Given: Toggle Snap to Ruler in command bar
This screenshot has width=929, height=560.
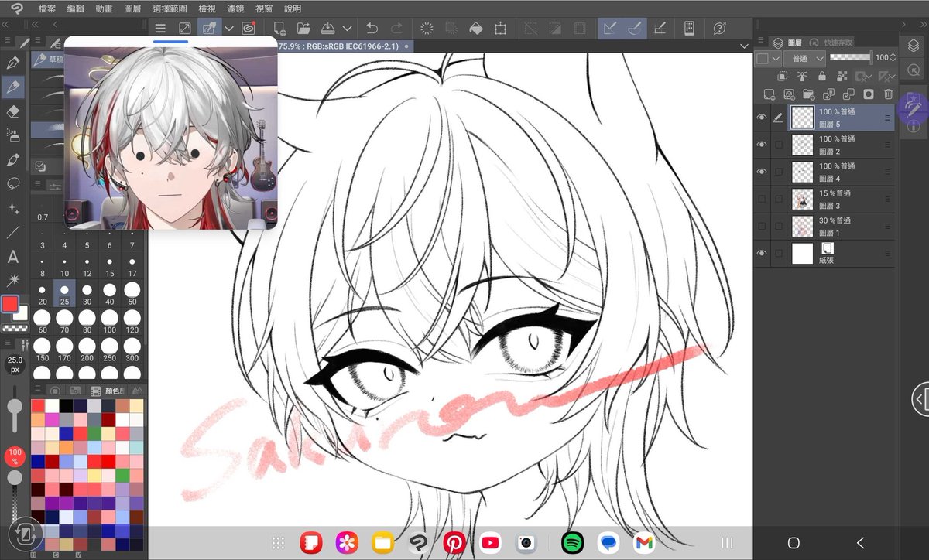Looking at the screenshot, I should coord(609,29).
